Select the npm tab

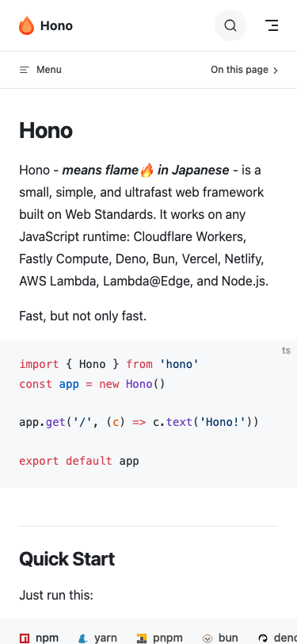[x=39, y=638]
